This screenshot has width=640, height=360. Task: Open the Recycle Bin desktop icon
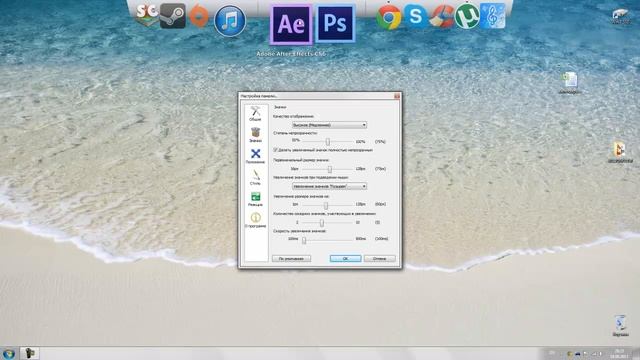[620, 326]
